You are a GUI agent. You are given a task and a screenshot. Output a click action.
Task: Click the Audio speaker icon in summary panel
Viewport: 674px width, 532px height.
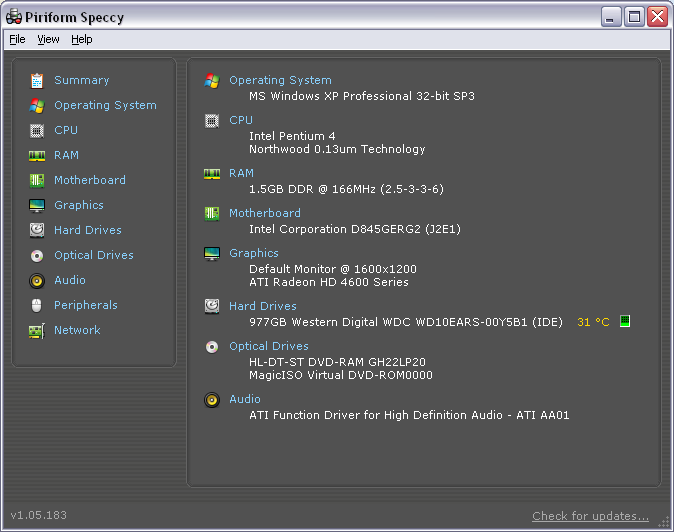click(212, 400)
